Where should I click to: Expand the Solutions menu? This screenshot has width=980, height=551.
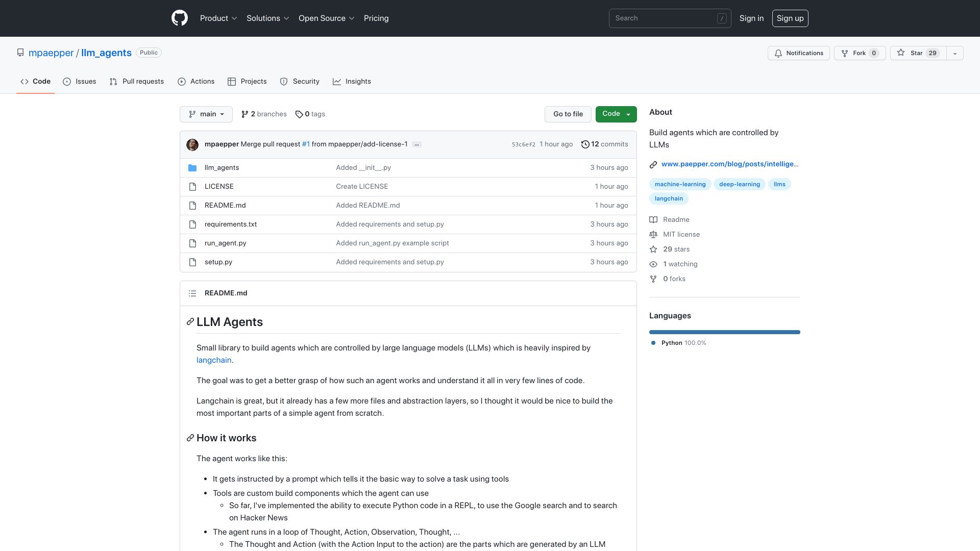coord(268,18)
